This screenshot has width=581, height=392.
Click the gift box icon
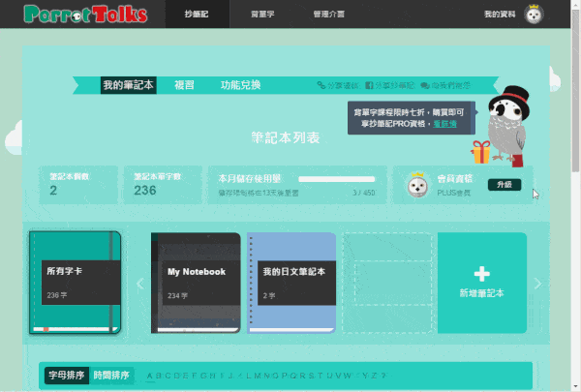[481, 152]
